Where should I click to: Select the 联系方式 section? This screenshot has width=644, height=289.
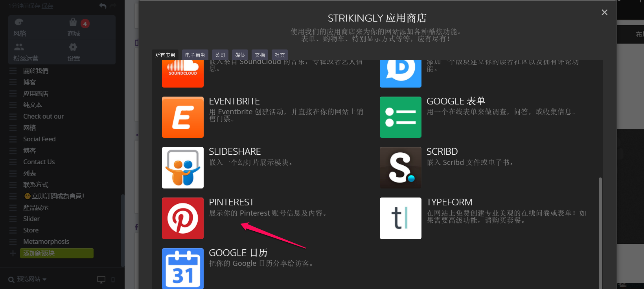click(36, 185)
